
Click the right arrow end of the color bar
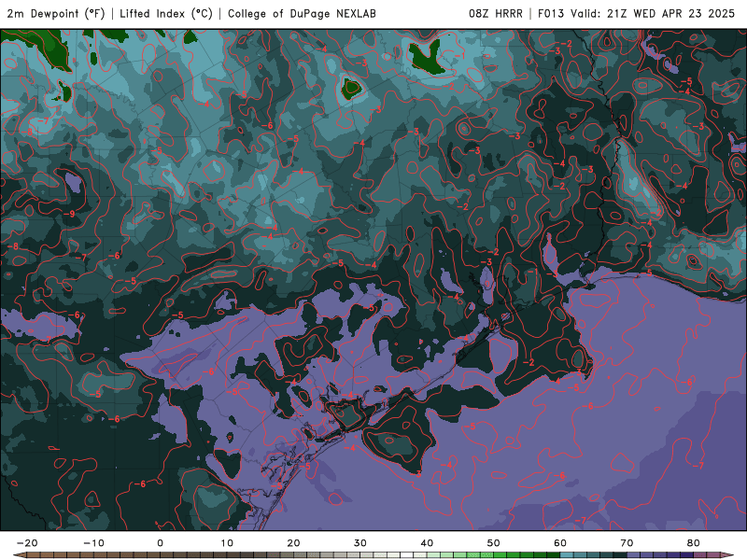728,555
